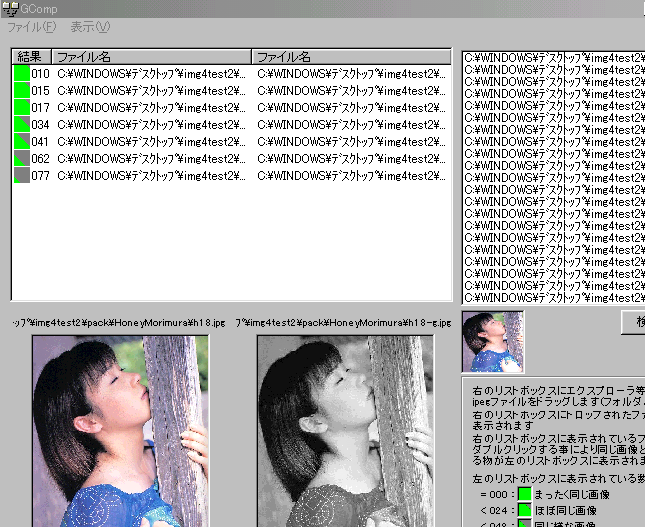Click the green result icon for row 010
Image resolution: width=645 pixels, height=527 pixels.
pyautogui.click(x=21, y=74)
